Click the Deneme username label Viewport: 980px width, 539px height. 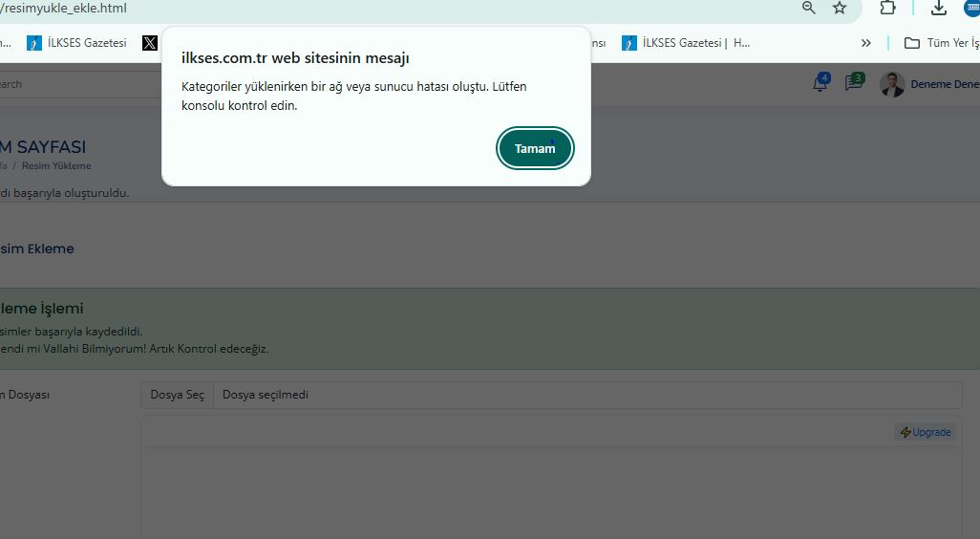tap(944, 84)
